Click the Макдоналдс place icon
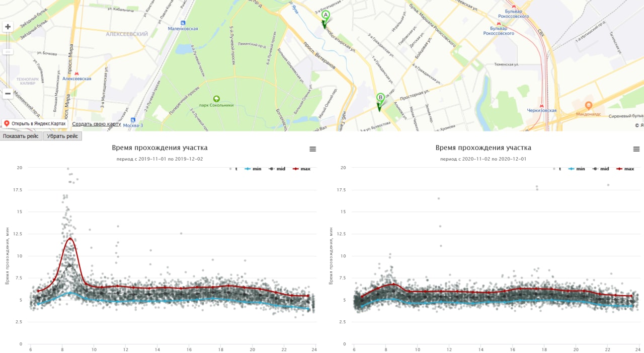644x353 pixels. tap(588, 105)
